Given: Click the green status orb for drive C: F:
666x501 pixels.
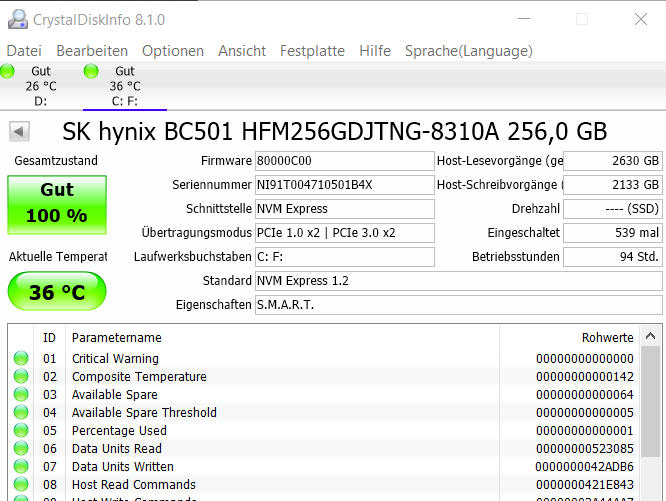Looking at the screenshot, I should (91, 71).
